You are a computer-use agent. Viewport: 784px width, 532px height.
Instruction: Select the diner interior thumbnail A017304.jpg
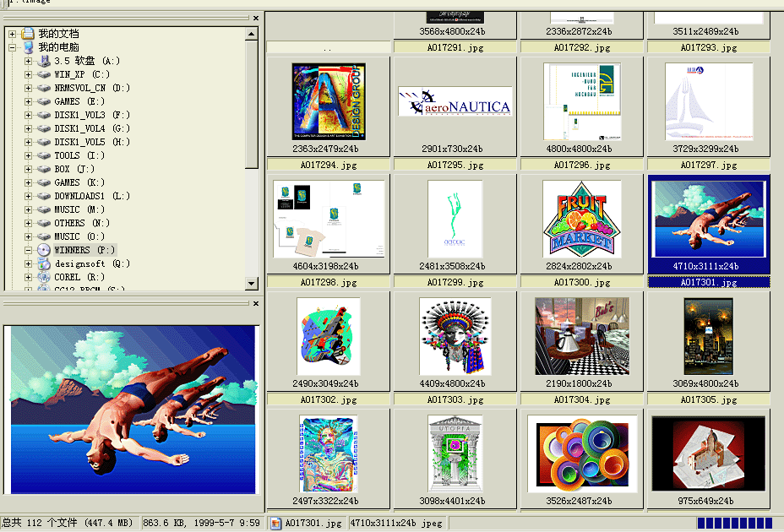[x=582, y=336]
